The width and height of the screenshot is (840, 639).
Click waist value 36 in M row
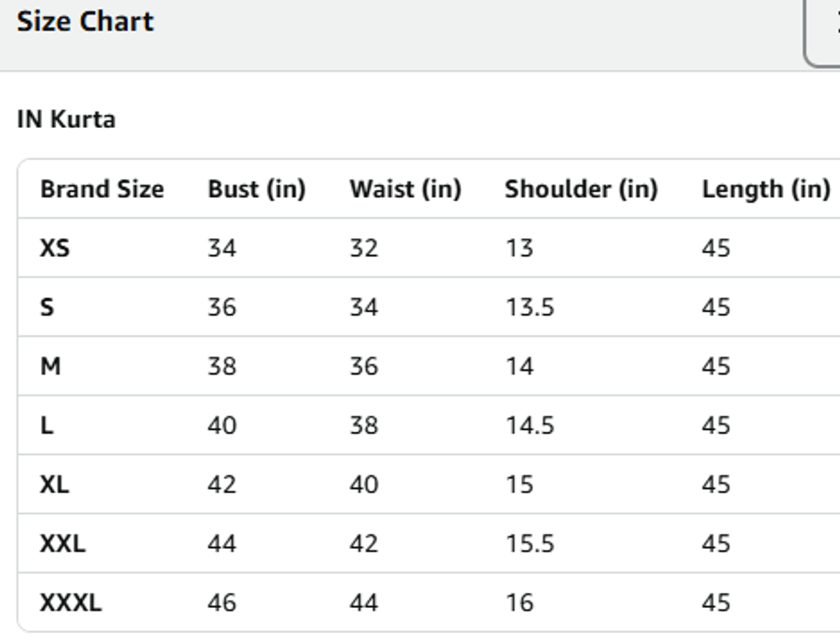pos(363,366)
